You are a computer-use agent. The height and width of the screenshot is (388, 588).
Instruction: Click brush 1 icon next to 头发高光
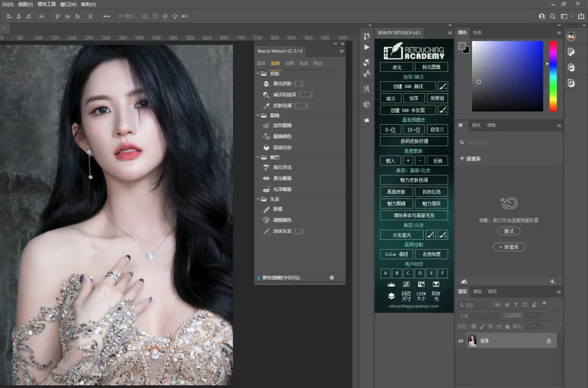coord(431,235)
